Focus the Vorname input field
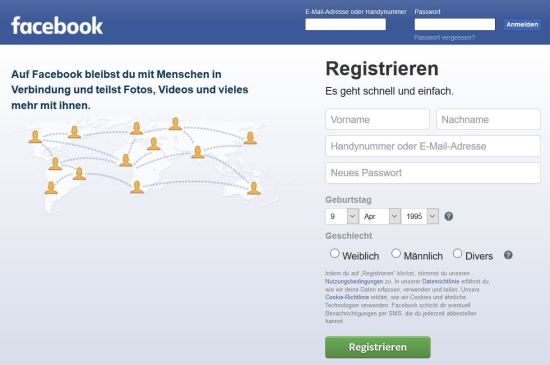The width and height of the screenshot is (550, 365). (377, 119)
